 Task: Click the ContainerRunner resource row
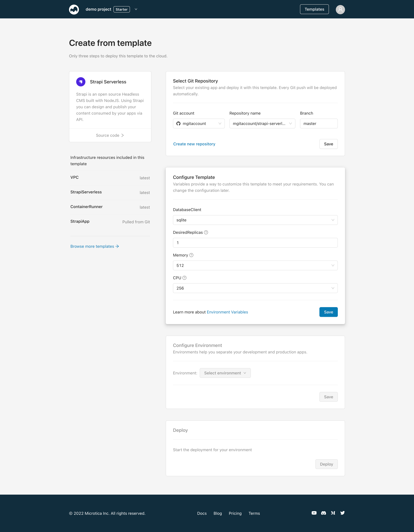[110, 207]
